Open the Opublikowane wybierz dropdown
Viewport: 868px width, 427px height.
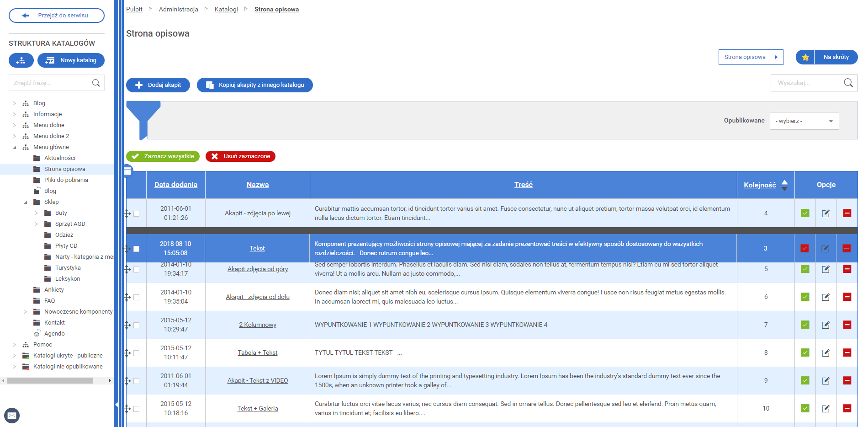tap(804, 121)
